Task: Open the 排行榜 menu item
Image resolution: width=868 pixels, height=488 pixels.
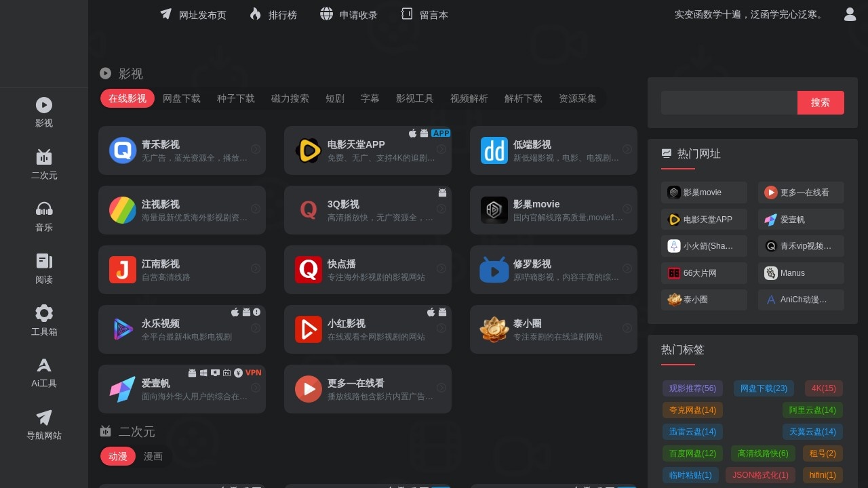Action: pyautogui.click(x=273, y=14)
